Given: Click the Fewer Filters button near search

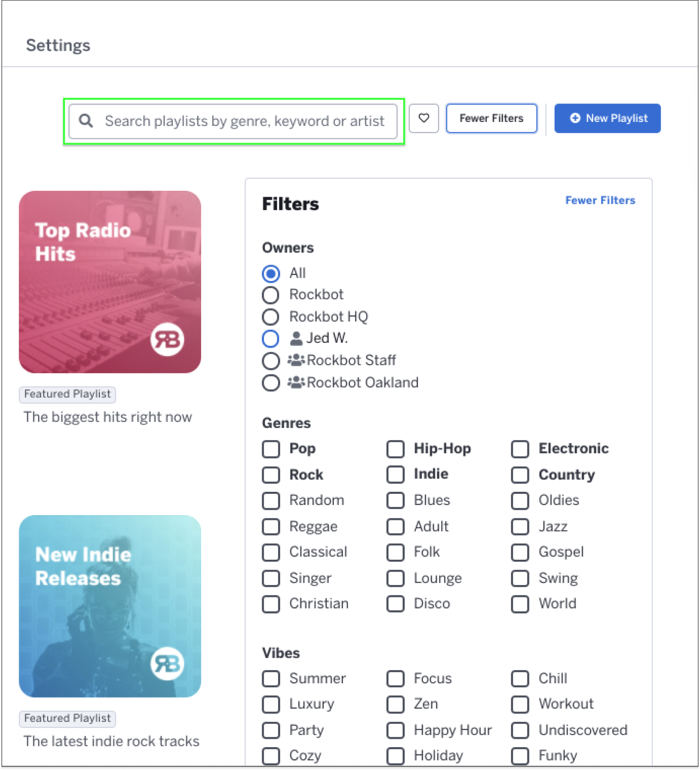Looking at the screenshot, I should tap(491, 118).
